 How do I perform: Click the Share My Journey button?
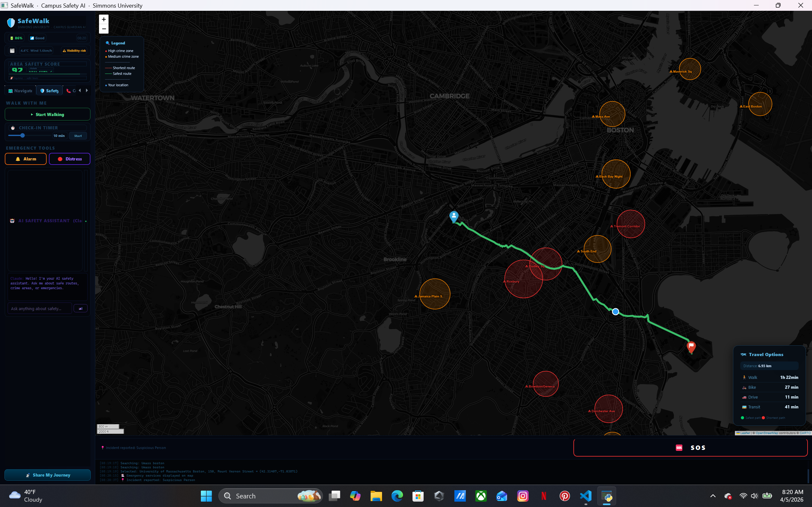pos(47,475)
